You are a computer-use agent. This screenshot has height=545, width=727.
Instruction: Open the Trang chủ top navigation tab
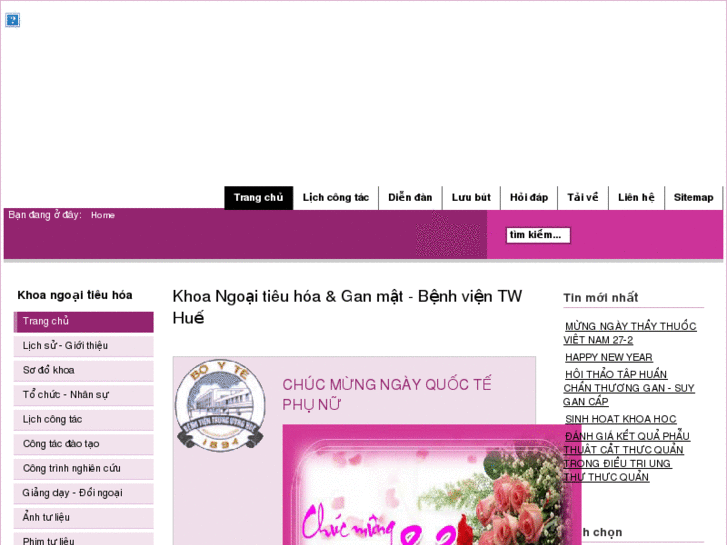258,198
